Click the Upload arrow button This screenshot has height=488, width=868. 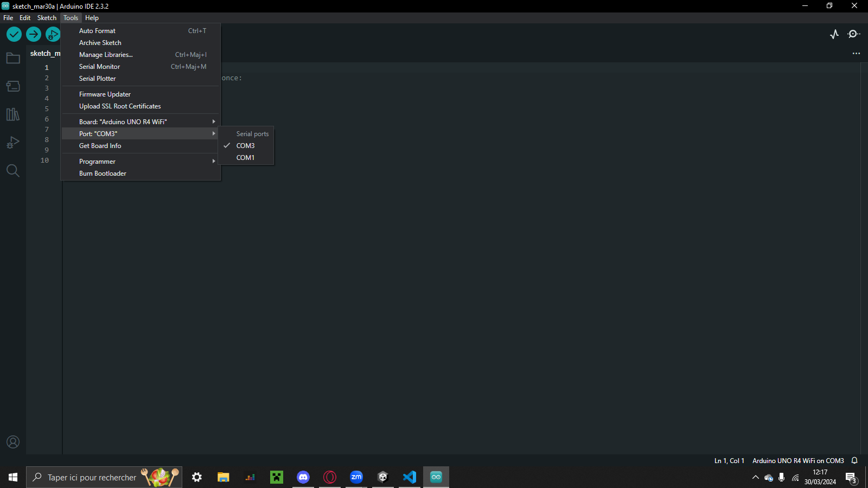pos(34,34)
